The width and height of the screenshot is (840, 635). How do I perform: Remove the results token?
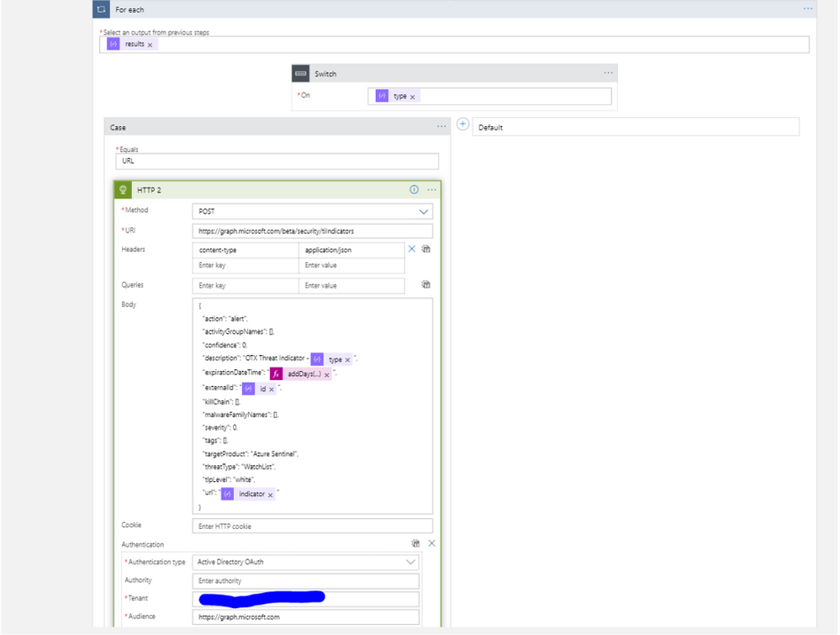(151, 45)
